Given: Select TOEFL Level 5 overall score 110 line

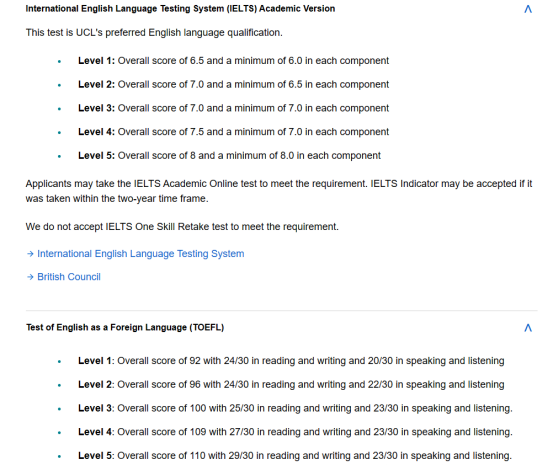Looking at the screenshot, I should tap(295, 456).
